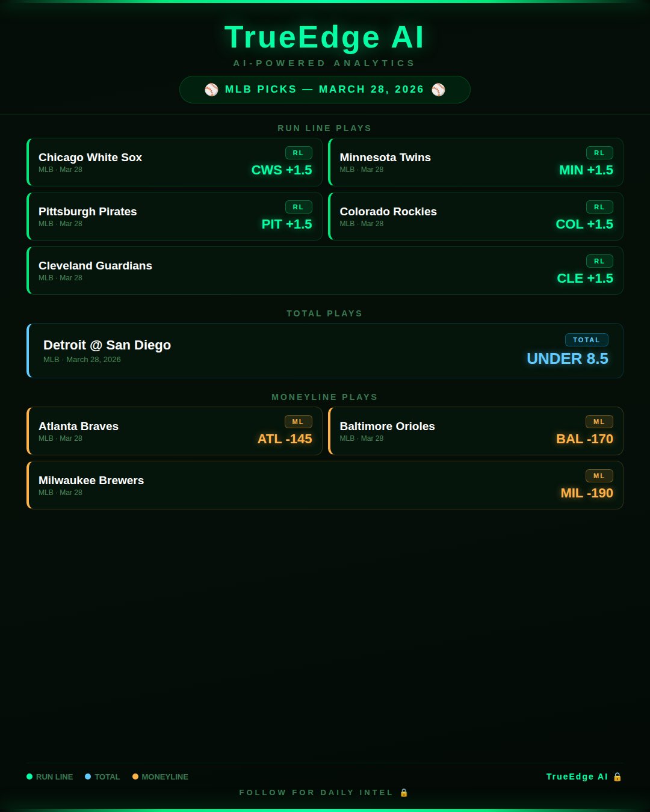Click the Pittsburgh Pirates team name
The width and height of the screenshot is (650, 812).
point(88,212)
